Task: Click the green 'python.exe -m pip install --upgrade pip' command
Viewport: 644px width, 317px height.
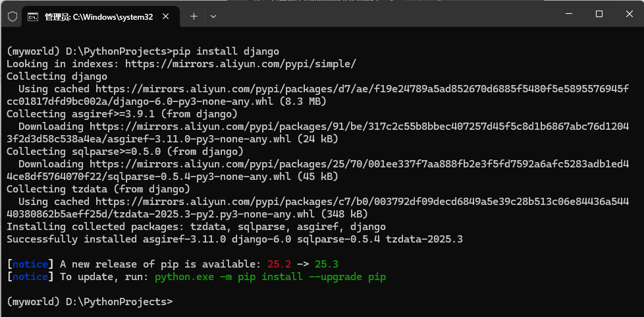Action: point(270,277)
